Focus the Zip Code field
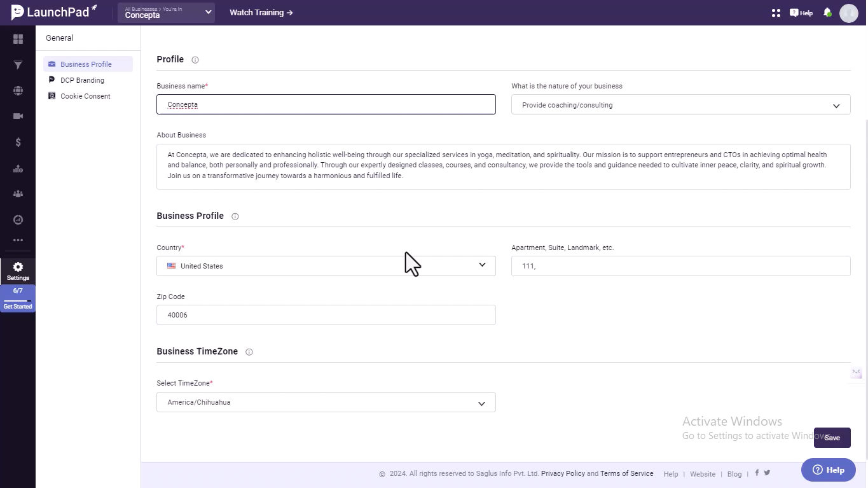Viewport: 868px width, 488px height. tap(326, 315)
